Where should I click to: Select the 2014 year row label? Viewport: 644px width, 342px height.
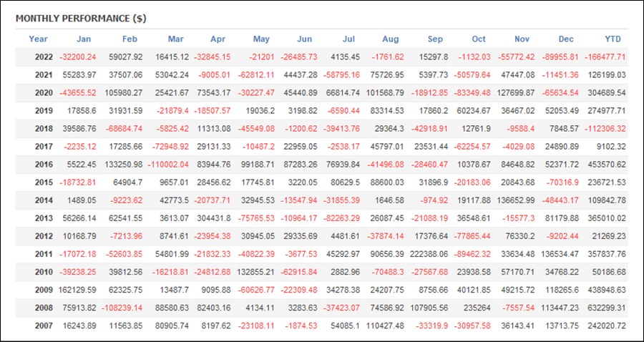click(x=44, y=200)
